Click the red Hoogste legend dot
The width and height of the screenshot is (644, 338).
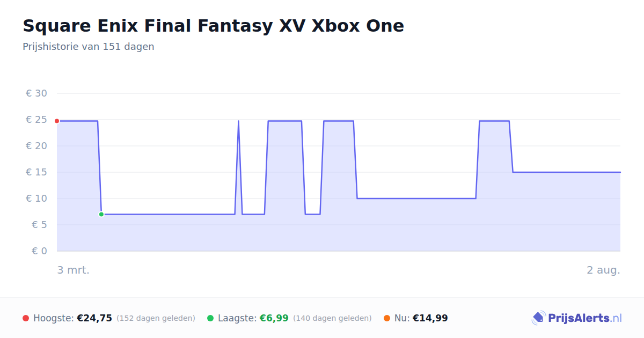[x=26, y=318]
